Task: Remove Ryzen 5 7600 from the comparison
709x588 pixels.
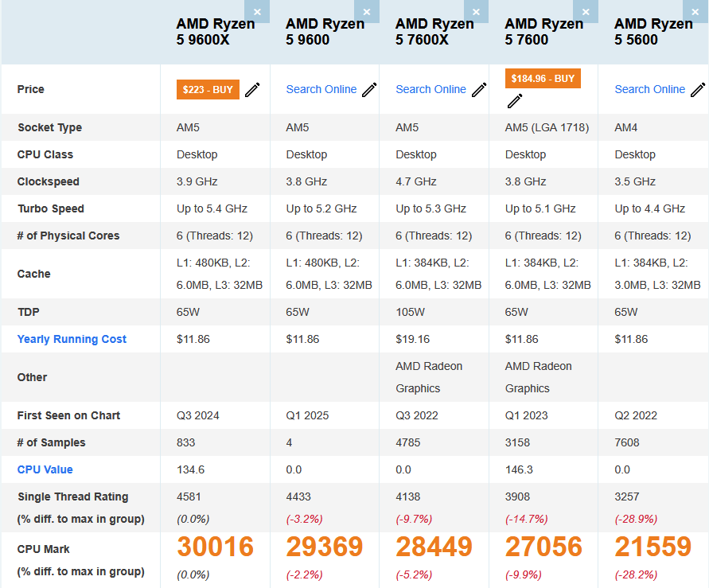Action: (586, 12)
